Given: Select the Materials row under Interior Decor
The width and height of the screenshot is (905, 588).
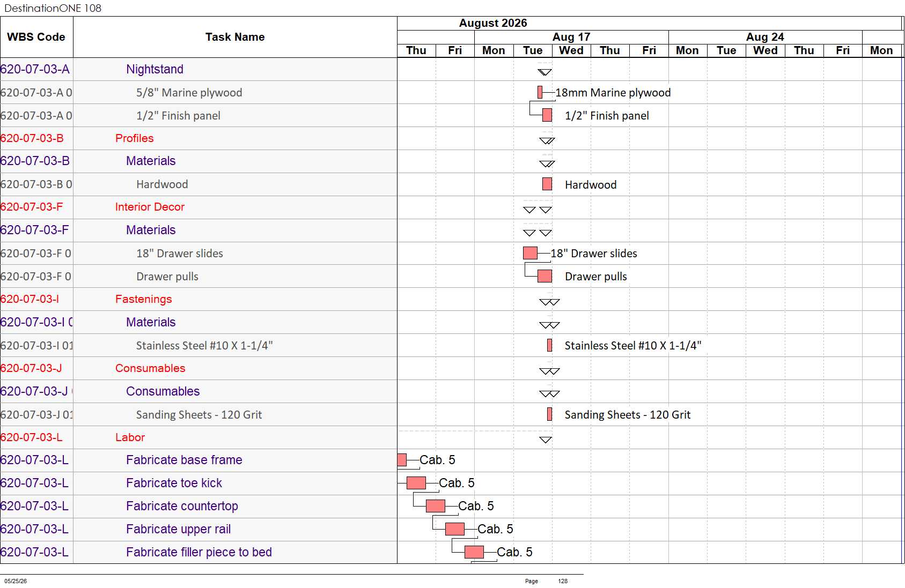Looking at the screenshot, I should click(151, 230).
